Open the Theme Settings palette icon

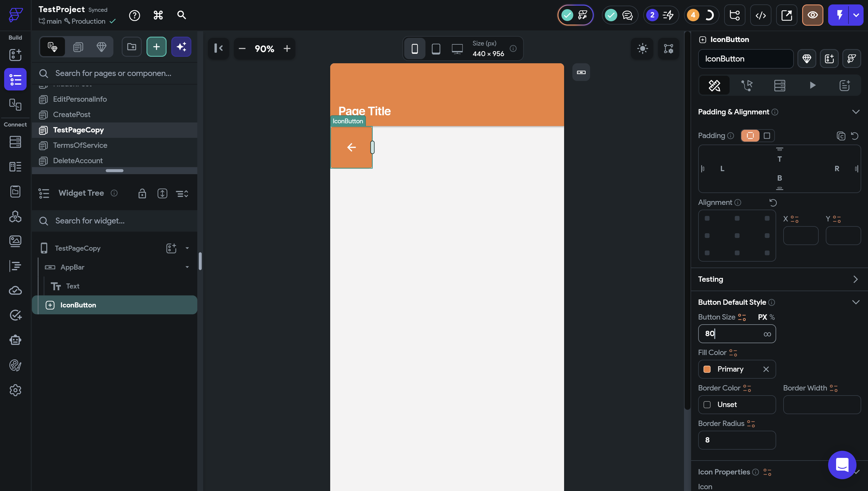pyautogui.click(x=15, y=365)
